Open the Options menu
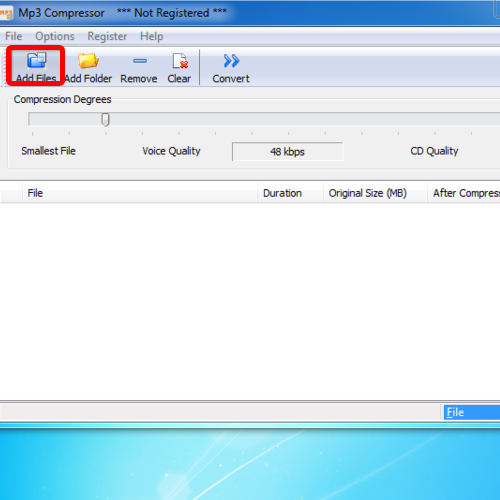This screenshot has width=500, height=500. pos(55,36)
